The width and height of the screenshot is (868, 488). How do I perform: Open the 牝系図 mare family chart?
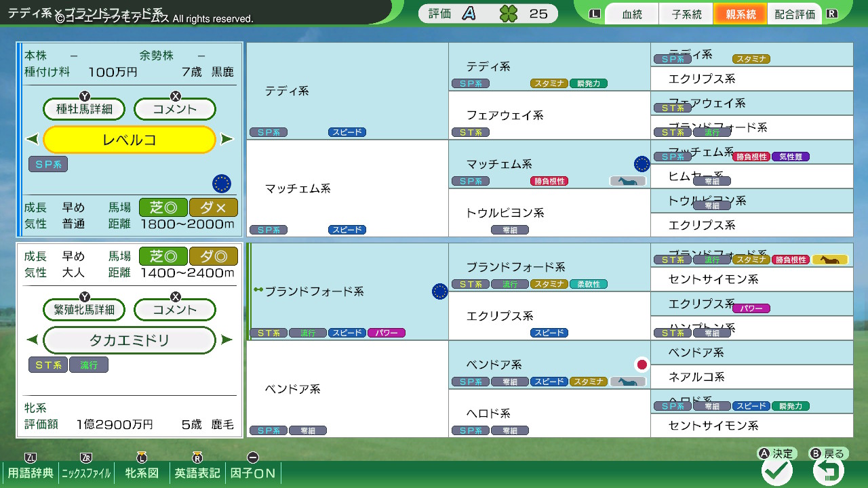[x=143, y=473]
